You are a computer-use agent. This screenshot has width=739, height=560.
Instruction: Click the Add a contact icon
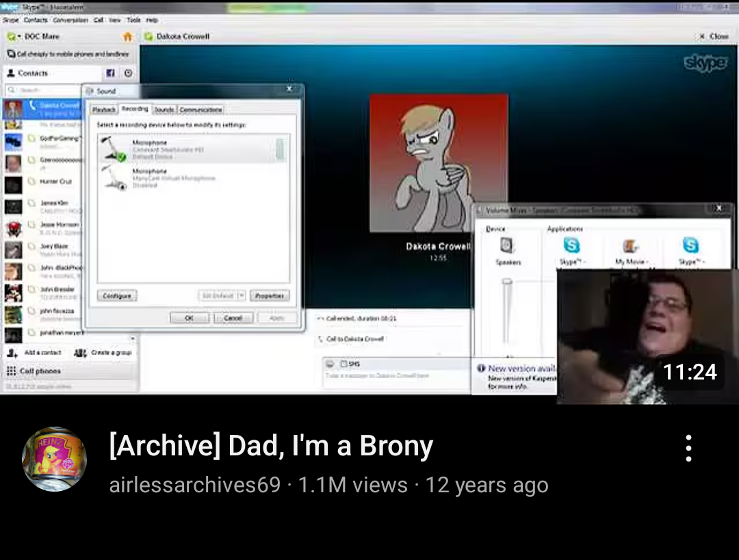pos(12,353)
